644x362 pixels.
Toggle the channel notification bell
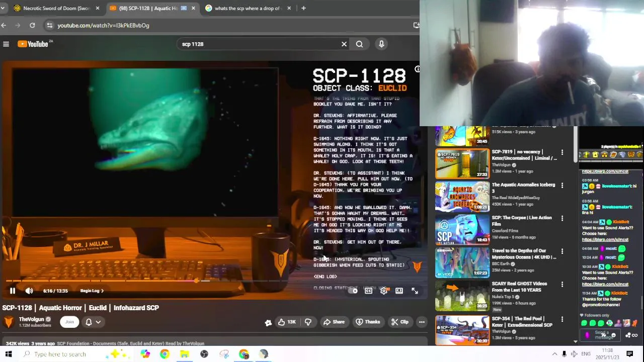click(89, 322)
